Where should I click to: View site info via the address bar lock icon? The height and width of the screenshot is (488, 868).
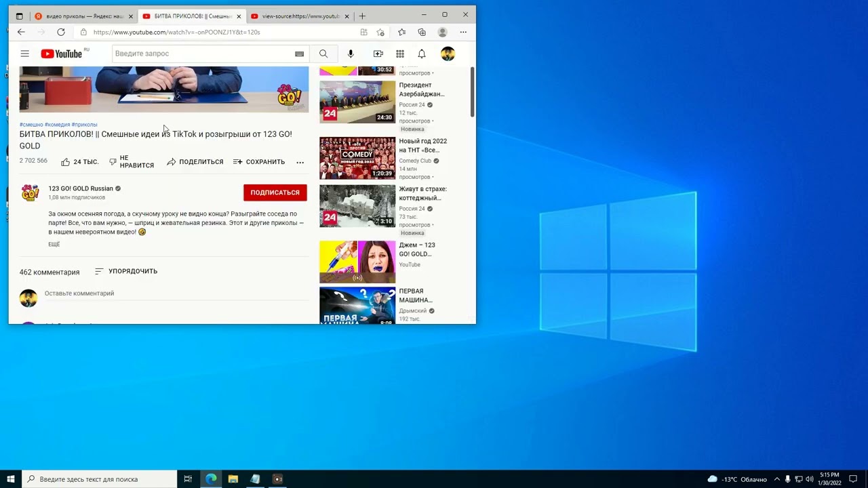click(x=83, y=32)
